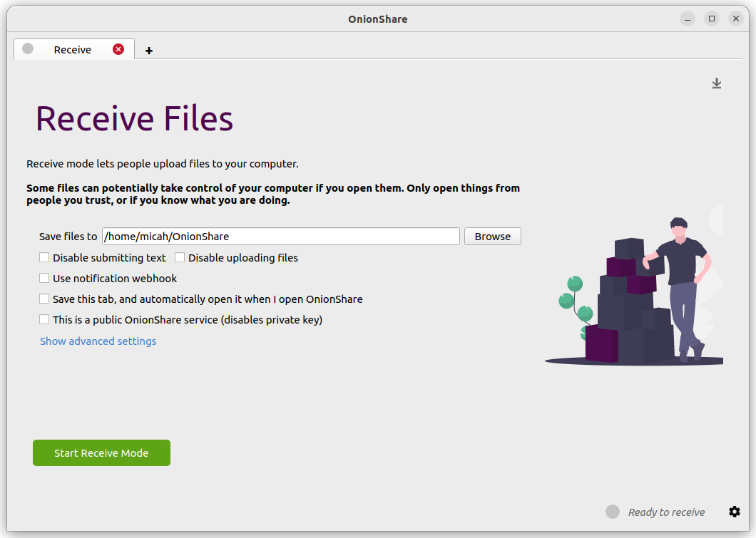756x538 pixels.
Task: Click Start Receive Mode button
Action: (x=101, y=452)
